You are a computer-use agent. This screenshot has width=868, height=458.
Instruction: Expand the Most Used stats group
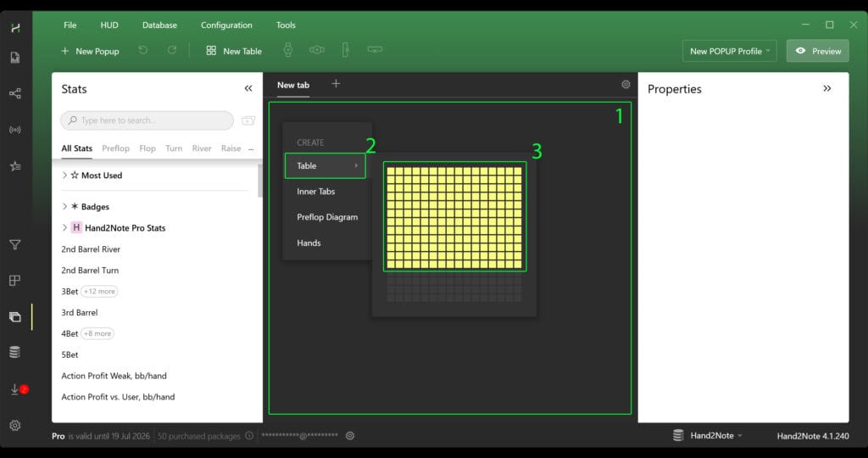click(x=64, y=176)
